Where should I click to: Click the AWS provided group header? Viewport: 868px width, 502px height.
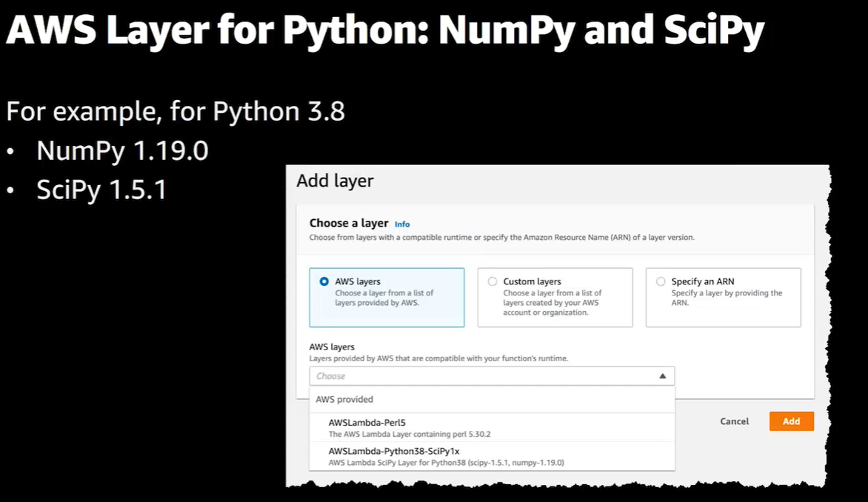point(344,399)
